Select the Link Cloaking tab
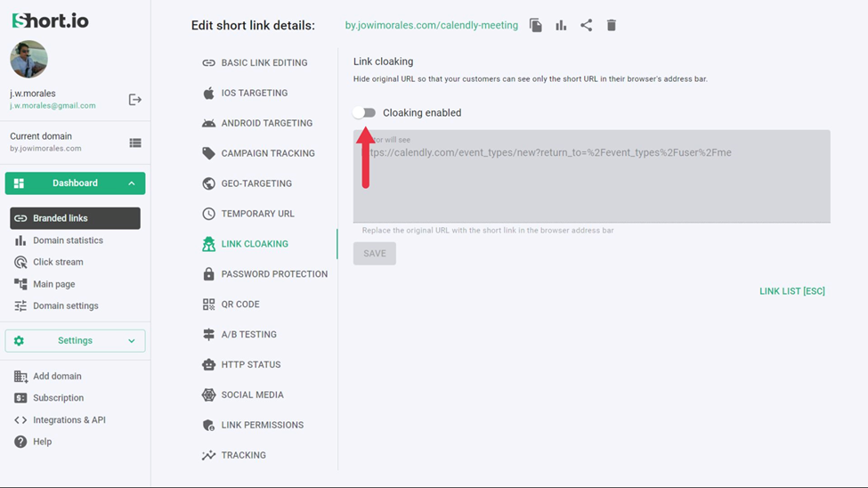This screenshot has height=488, width=868. 245,244
